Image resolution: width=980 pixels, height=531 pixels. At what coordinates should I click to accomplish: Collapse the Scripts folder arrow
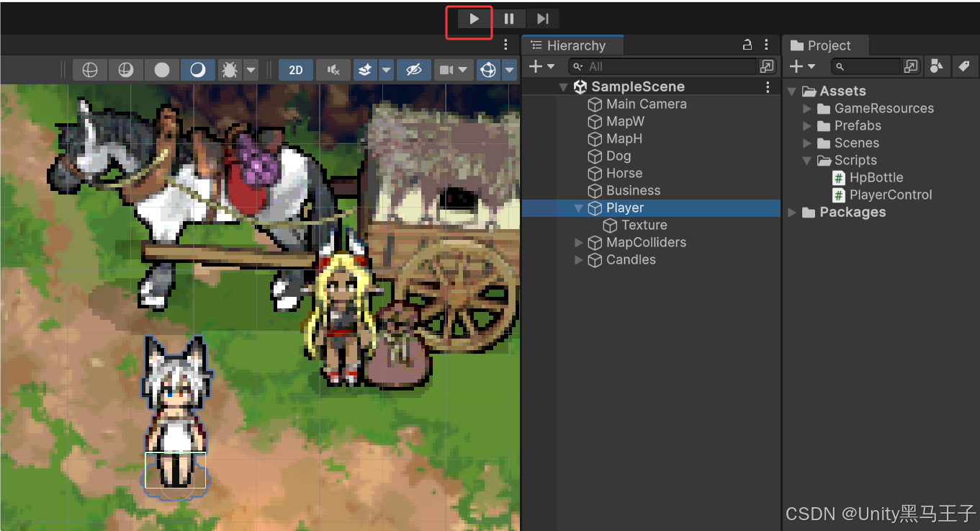807,161
